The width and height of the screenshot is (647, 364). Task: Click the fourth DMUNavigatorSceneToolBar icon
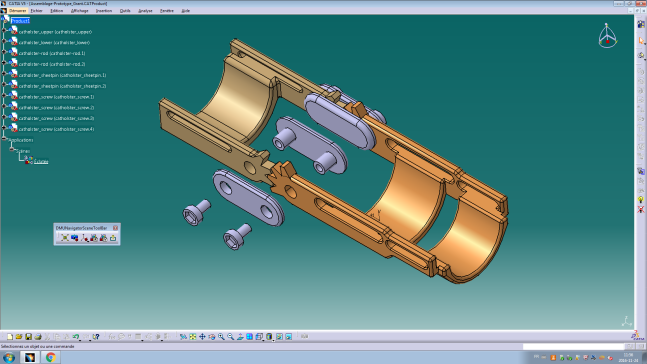point(94,238)
